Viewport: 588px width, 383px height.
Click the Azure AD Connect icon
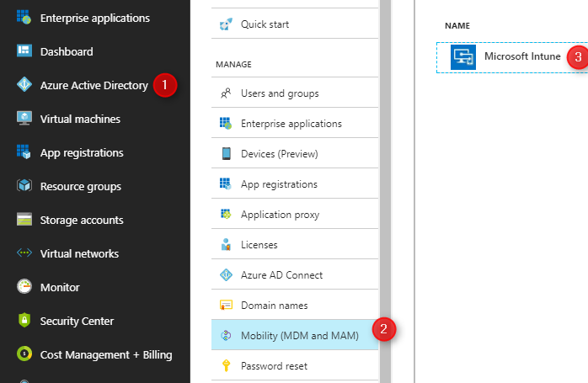226,274
